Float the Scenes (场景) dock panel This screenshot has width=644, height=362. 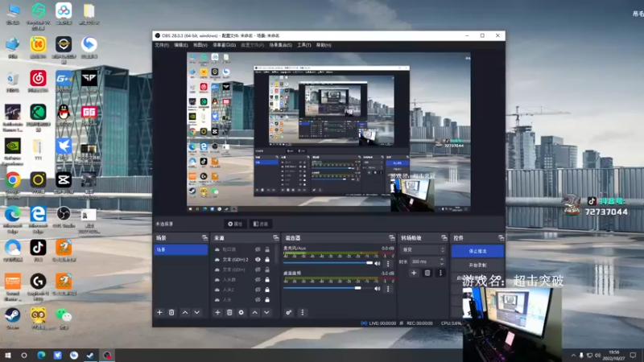[x=204, y=238]
